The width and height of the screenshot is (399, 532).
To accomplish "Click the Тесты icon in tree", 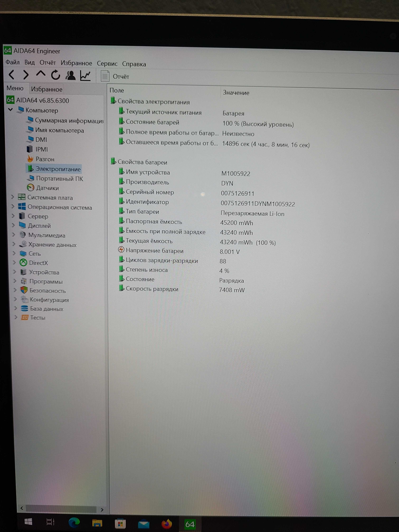I will click(x=25, y=317).
